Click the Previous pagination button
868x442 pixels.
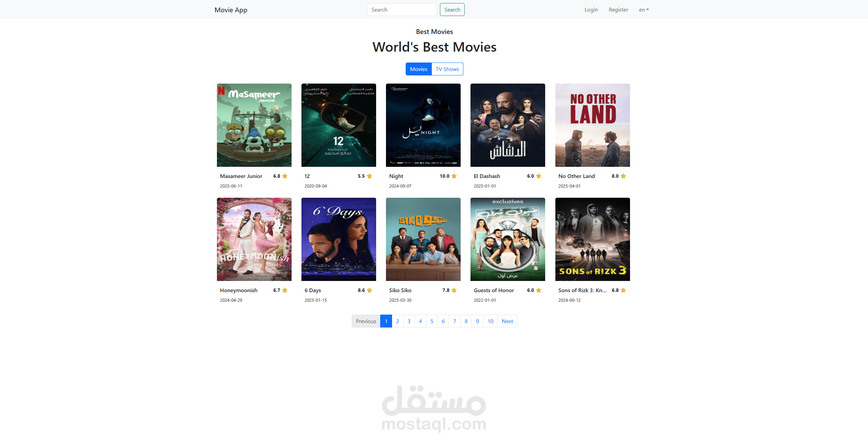coord(366,321)
